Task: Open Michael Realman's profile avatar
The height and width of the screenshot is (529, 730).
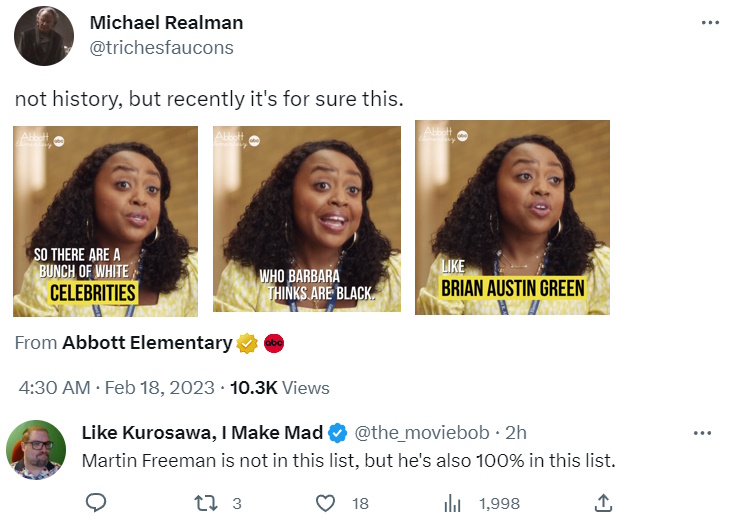Action: [43, 35]
